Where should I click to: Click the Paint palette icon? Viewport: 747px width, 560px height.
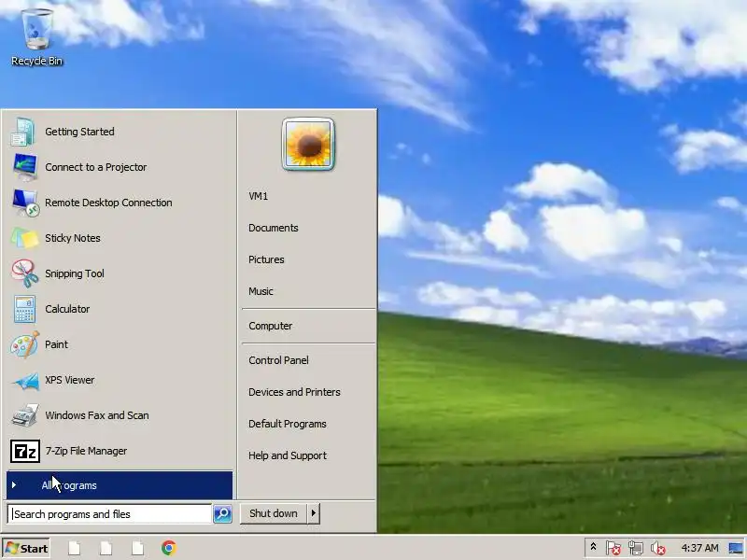25,344
